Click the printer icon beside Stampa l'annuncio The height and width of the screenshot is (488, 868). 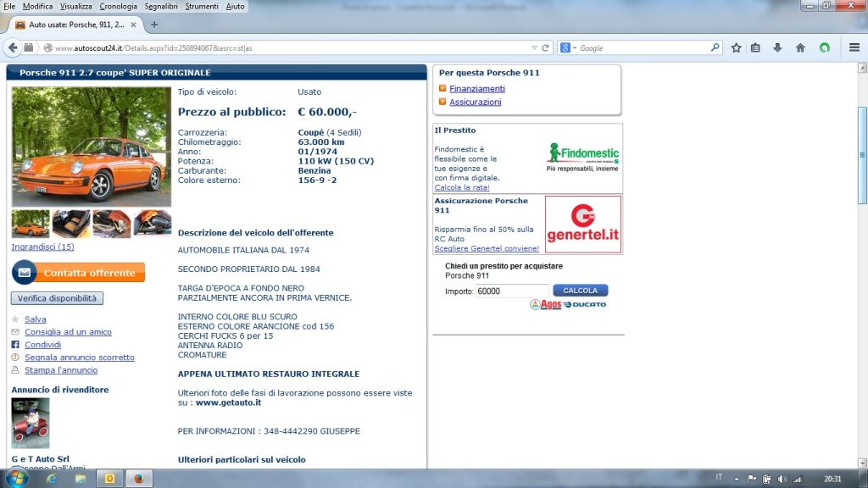click(15, 370)
